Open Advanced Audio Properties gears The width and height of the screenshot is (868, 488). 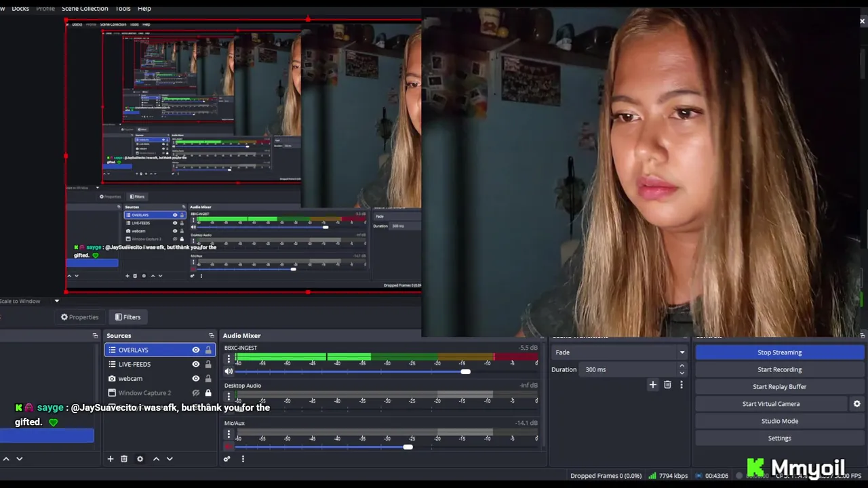click(x=227, y=459)
